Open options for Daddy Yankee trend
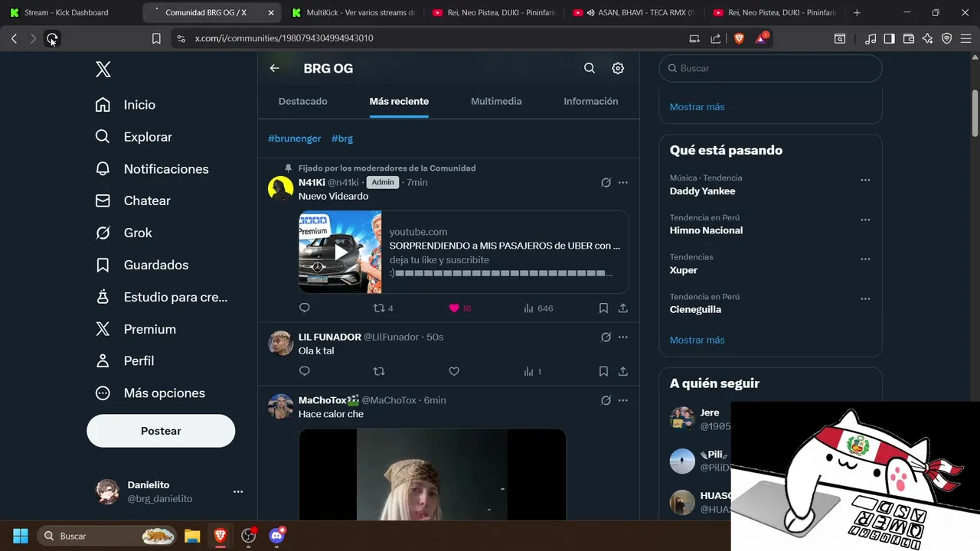 coord(865,181)
